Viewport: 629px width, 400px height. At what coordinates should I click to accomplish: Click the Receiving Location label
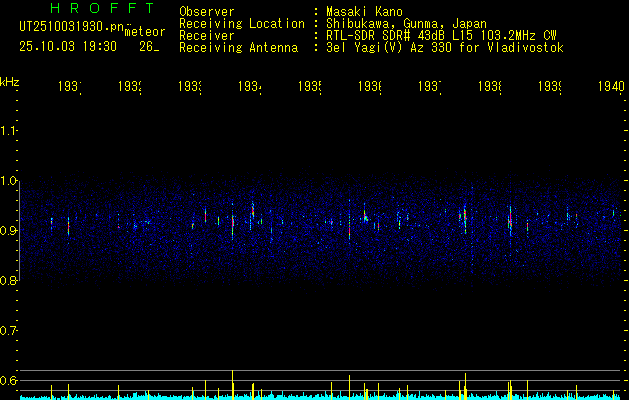(242, 24)
